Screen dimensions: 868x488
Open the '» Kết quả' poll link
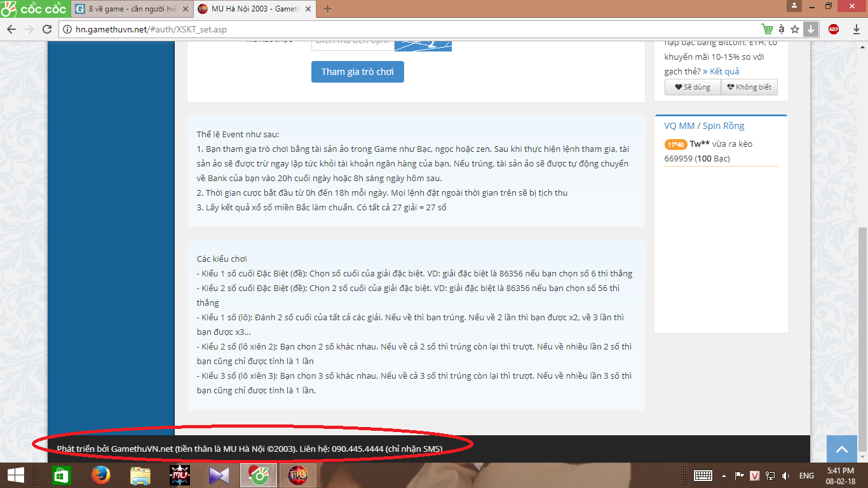coord(721,71)
